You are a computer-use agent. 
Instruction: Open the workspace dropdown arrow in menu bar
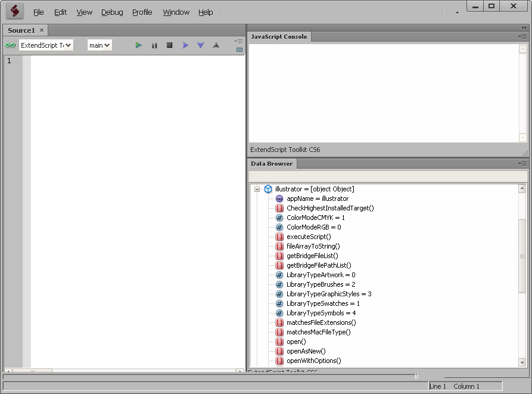pos(457,13)
